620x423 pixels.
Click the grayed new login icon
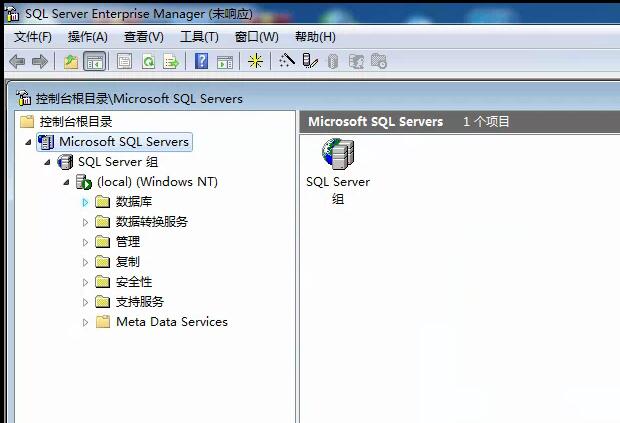click(356, 62)
